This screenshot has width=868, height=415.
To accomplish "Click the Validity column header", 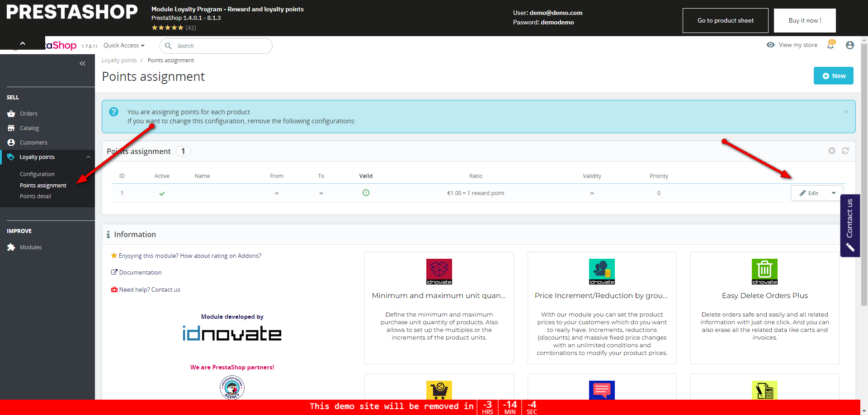I will pos(592,176).
